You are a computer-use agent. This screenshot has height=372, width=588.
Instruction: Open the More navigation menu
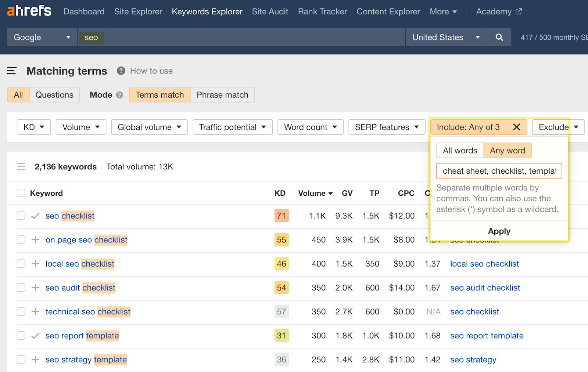point(443,11)
